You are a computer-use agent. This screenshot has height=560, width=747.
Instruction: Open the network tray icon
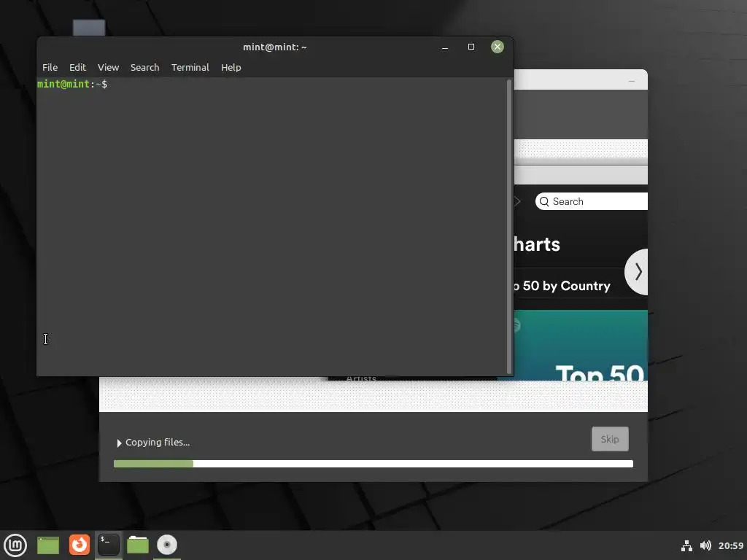click(686, 545)
